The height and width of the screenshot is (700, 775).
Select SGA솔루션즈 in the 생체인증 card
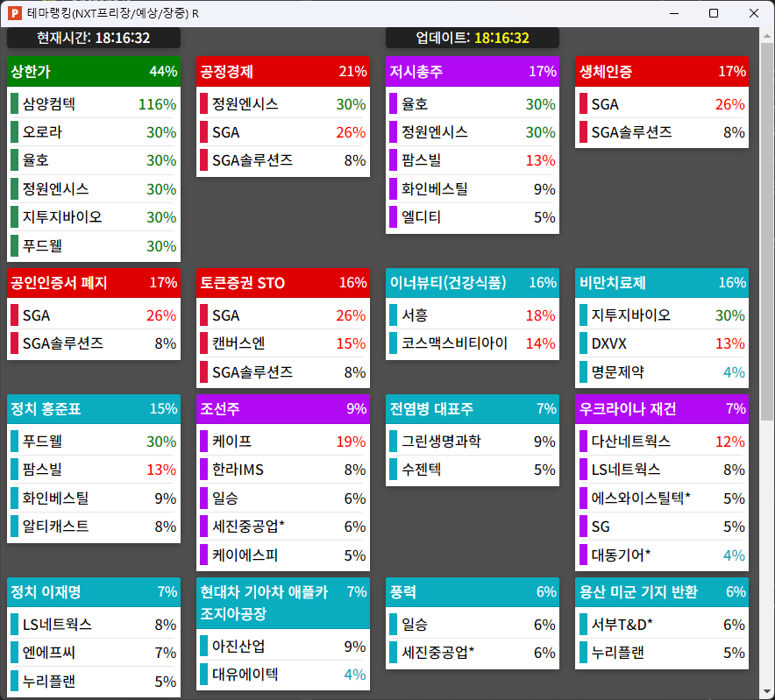pyautogui.click(x=662, y=132)
